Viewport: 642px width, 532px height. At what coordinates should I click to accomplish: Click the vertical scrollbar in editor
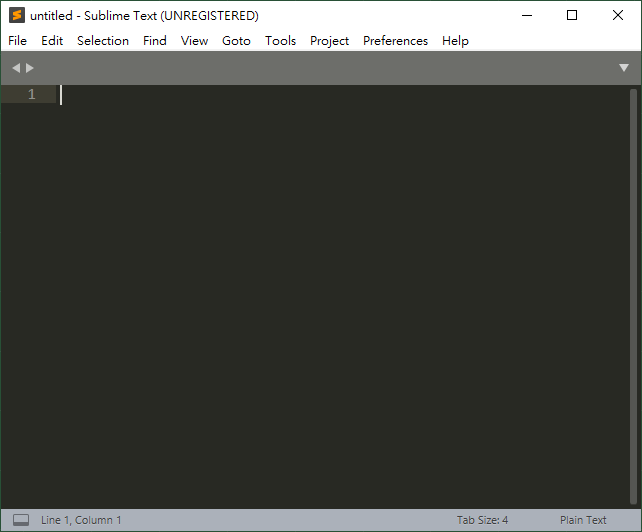(x=633, y=297)
